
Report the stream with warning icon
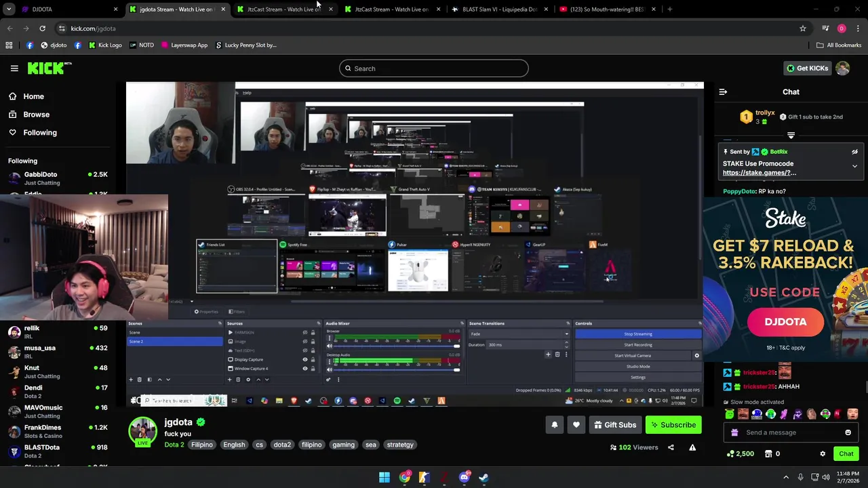[x=692, y=447]
